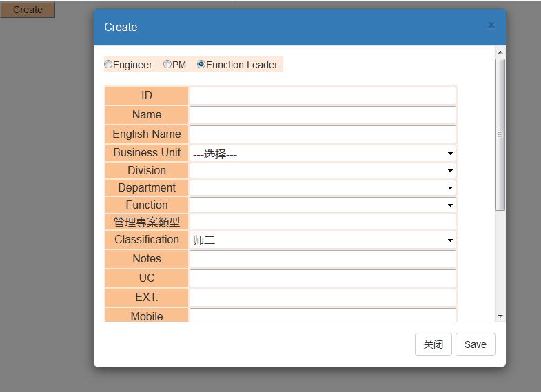
Task: Click the English Name label
Action: point(147,134)
